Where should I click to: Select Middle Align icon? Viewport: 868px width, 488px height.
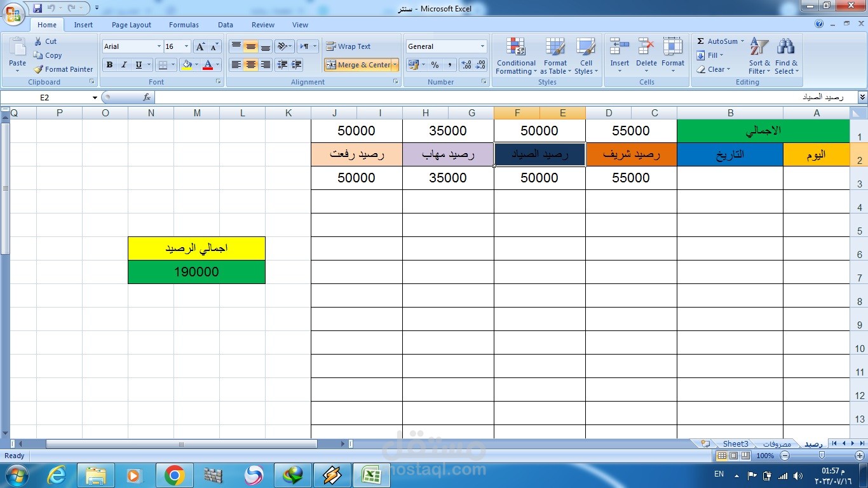pyautogui.click(x=251, y=46)
